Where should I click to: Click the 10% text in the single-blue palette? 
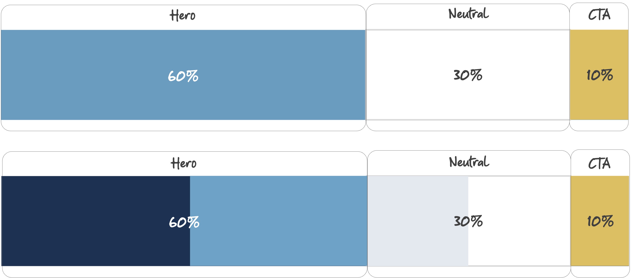point(600,75)
